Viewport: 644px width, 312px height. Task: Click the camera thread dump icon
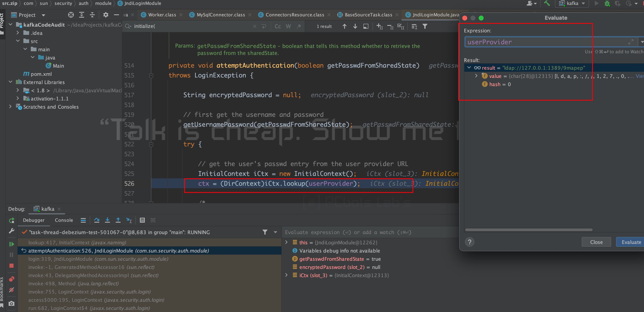coord(11,304)
